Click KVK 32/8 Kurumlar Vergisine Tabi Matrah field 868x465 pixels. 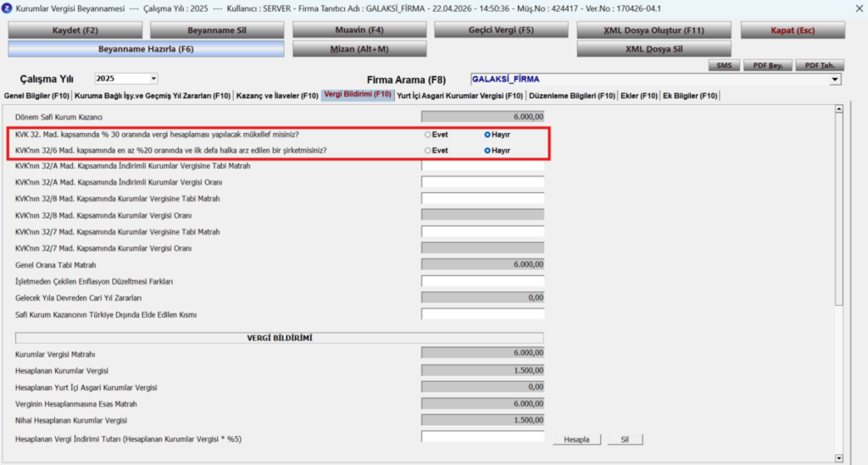pos(482,198)
